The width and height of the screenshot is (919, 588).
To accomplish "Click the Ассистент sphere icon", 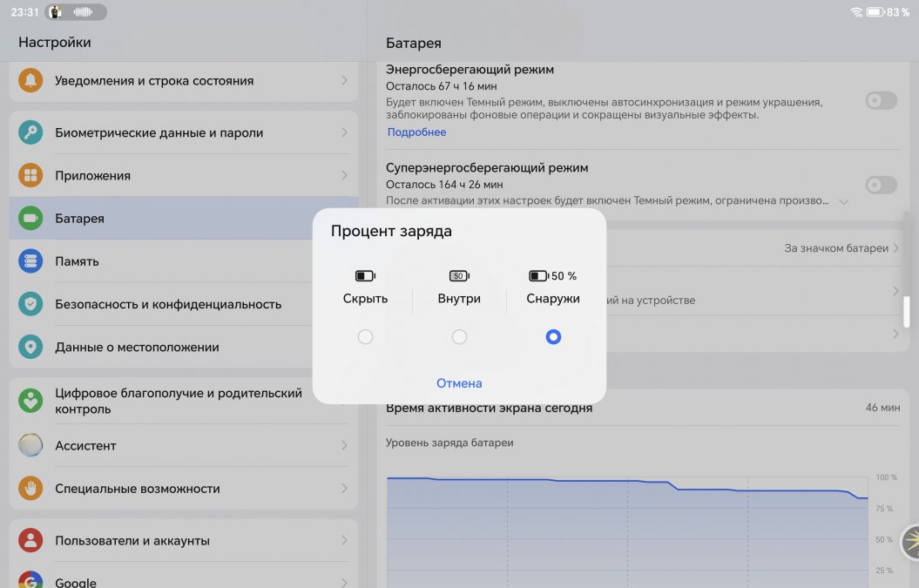I will click(x=30, y=445).
